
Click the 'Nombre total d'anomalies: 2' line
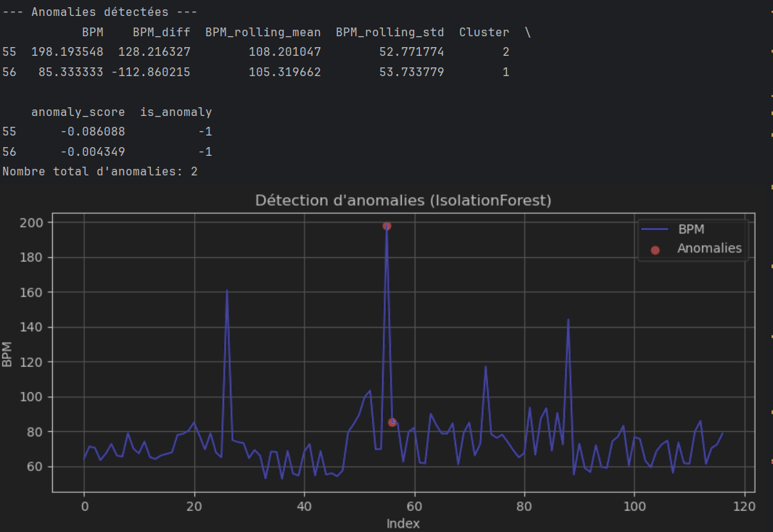click(x=99, y=172)
